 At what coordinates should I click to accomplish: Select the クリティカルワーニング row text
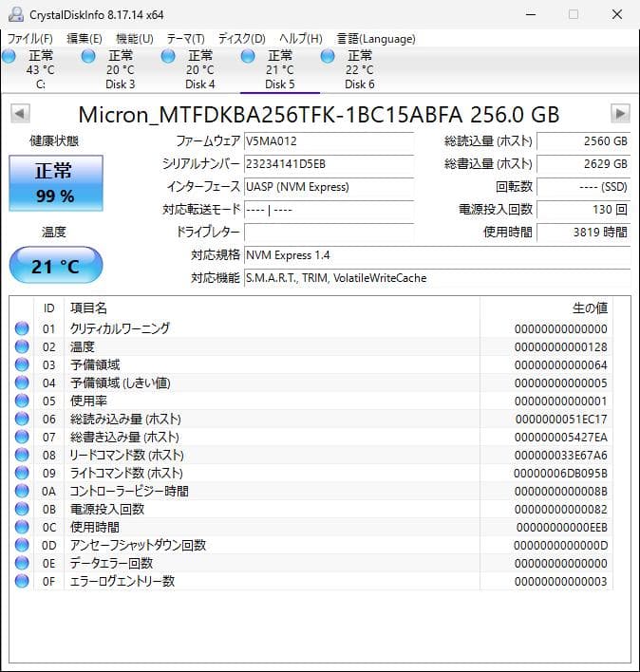tap(120, 328)
